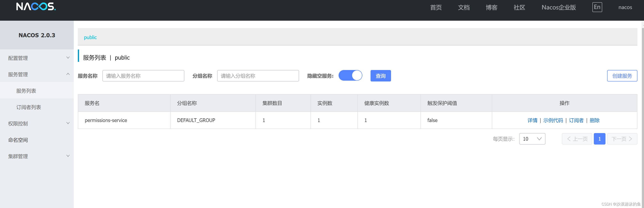Focus the 分组名称 input field

258,76
